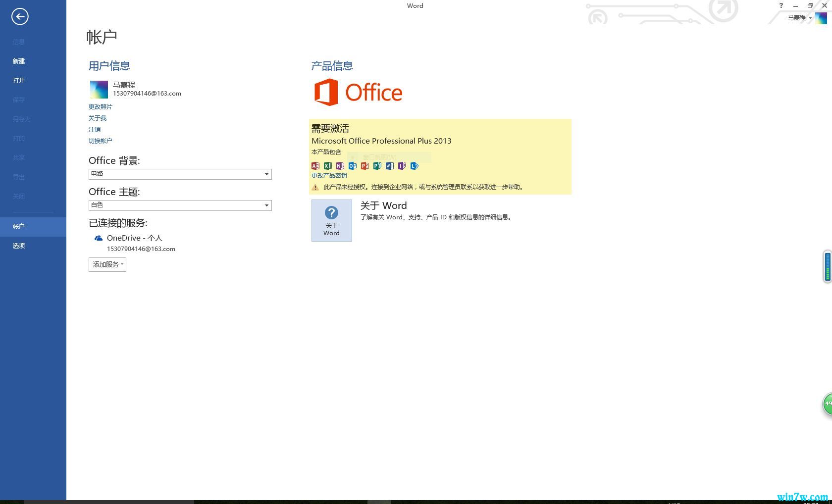Viewport: 832px width, 504px height.
Task: Click the warning triangle icon
Action: point(315,187)
